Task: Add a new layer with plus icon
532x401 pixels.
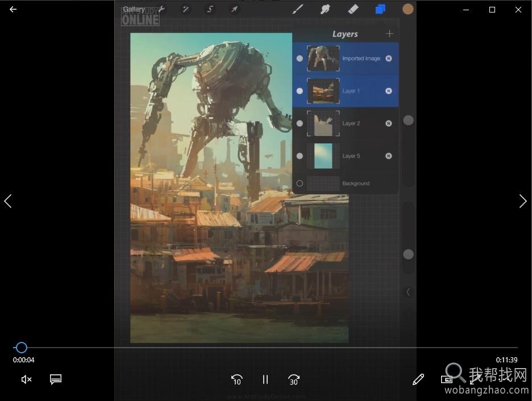Action: [389, 34]
